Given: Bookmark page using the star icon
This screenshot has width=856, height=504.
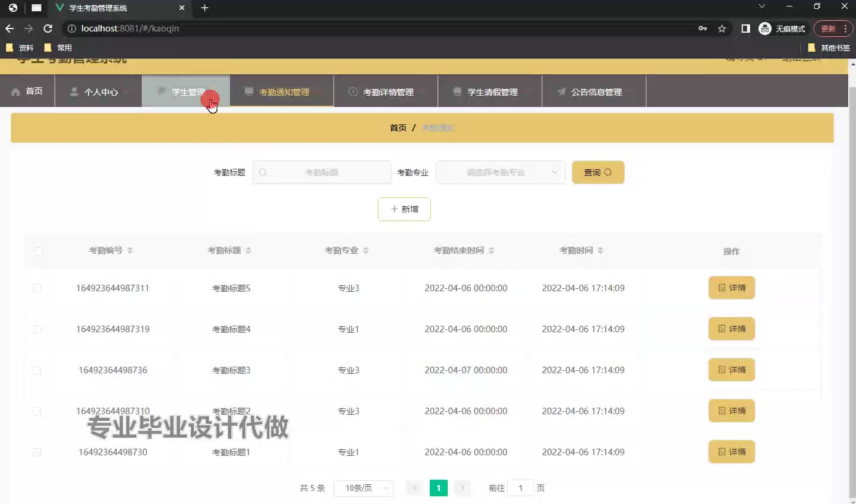Looking at the screenshot, I should [x=722, y=29].
